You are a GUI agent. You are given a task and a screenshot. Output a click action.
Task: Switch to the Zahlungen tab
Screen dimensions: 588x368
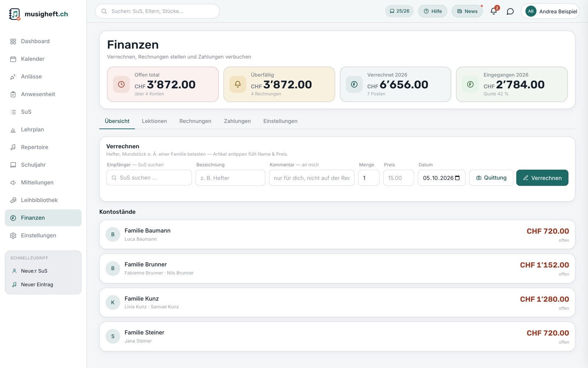click(237, 121)
